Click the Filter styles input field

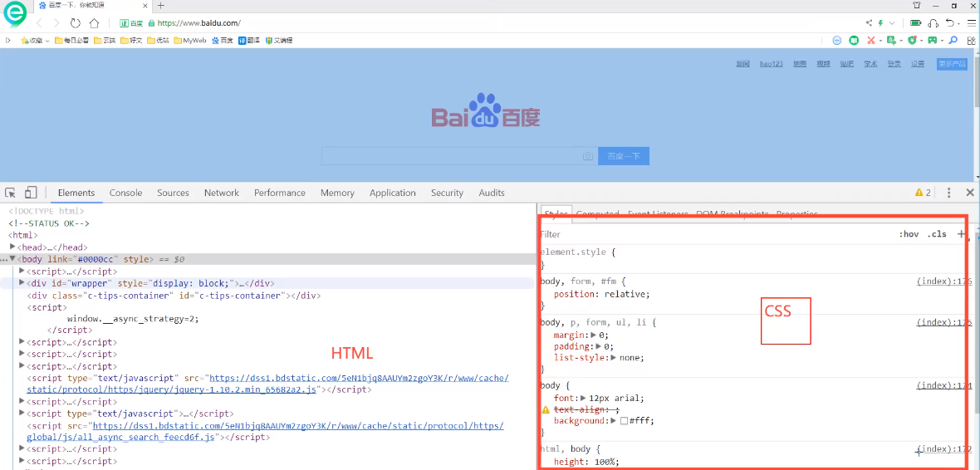[x=716, y=234]
